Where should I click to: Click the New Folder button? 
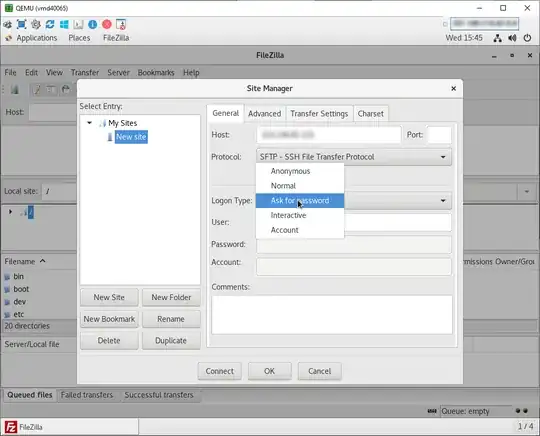171,298
